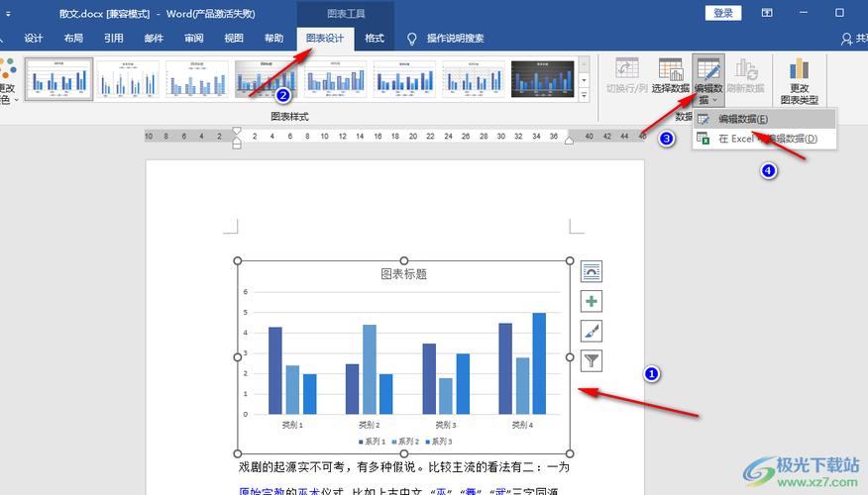Click the 类别 4 axis label

tap(522, 425)
